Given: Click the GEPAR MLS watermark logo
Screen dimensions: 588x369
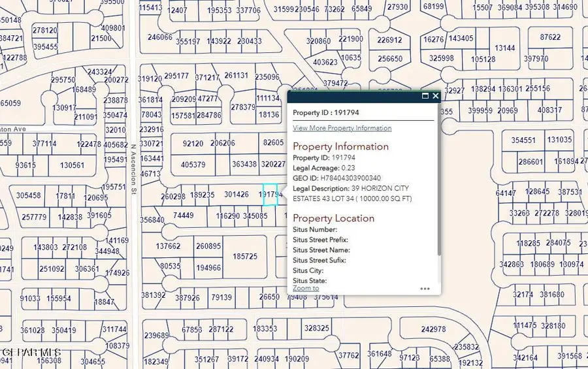Looking at the screenshot, I should point(31,352).
